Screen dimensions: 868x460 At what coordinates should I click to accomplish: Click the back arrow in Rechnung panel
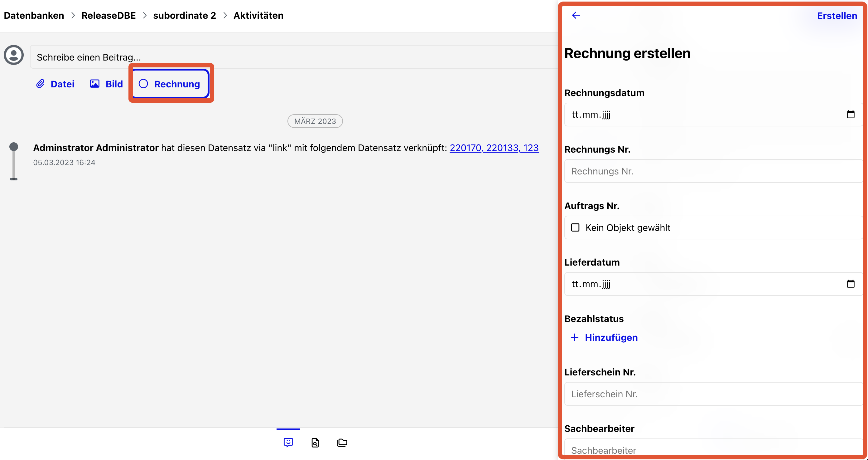tap(576, 15)
